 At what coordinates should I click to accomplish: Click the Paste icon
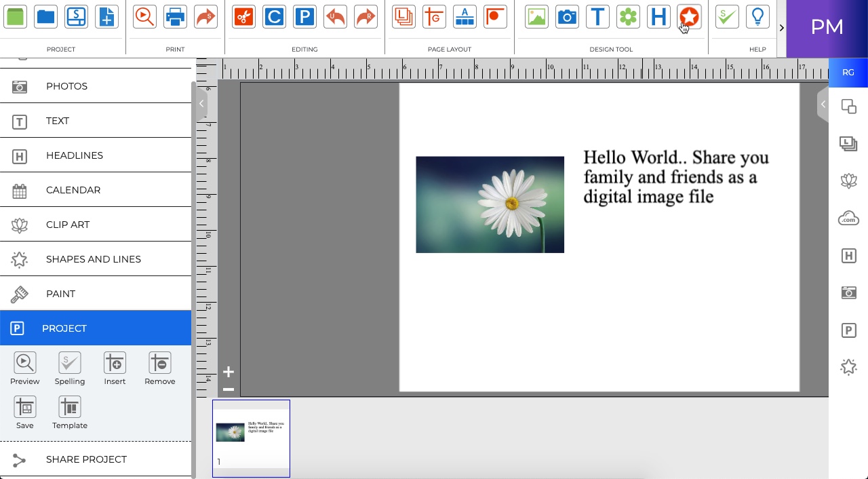click(x=304, y=16)
